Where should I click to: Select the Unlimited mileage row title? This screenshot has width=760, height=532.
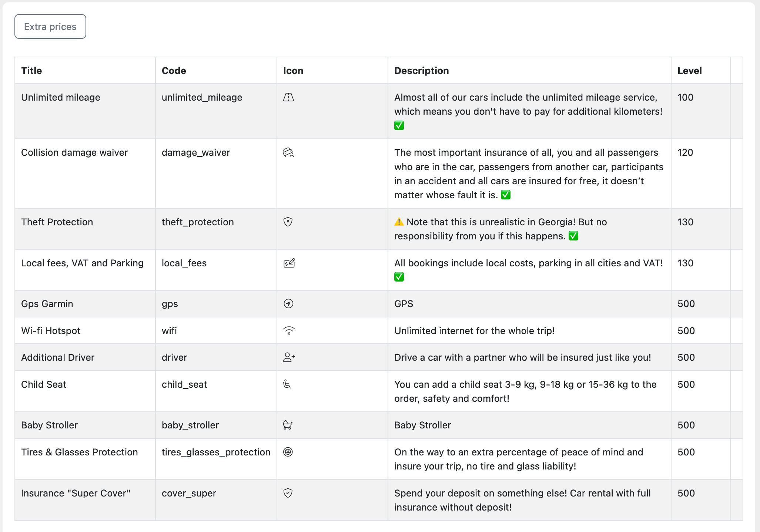click(x=61, y=97)
